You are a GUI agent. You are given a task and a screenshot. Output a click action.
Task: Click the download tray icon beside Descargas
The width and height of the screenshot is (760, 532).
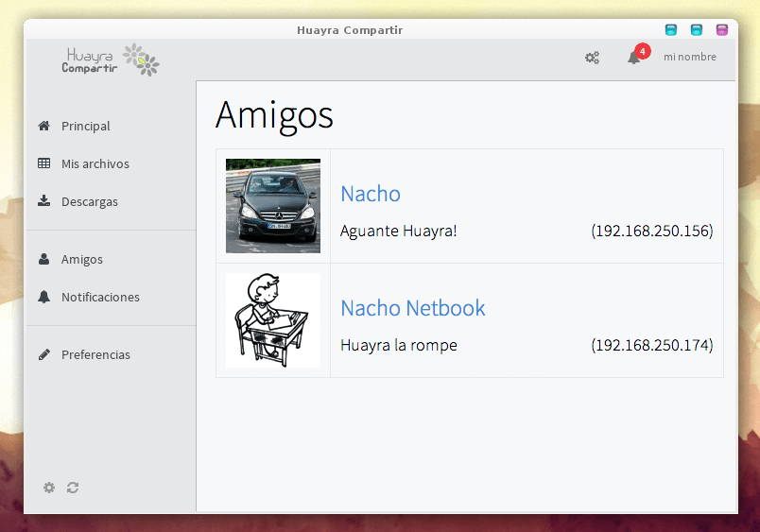point(43,201)
